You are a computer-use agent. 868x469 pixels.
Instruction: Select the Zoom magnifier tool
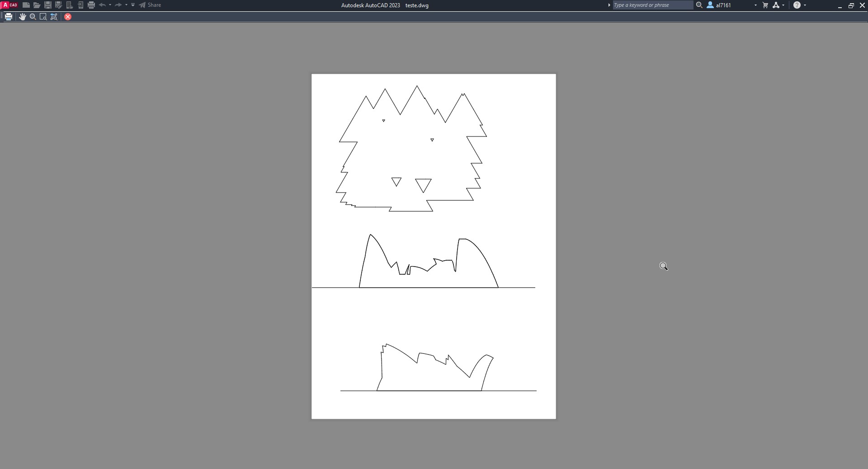point(33,17)
